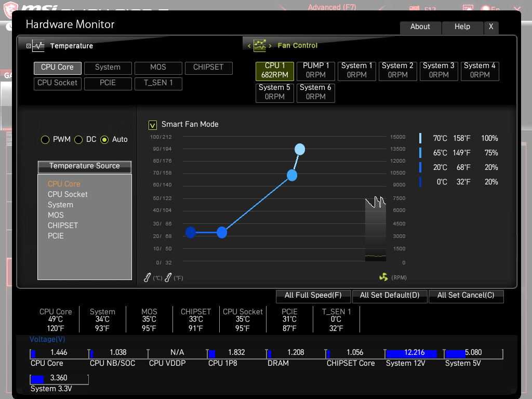Click the top fan curve point at 70°C

pos(300,149)
